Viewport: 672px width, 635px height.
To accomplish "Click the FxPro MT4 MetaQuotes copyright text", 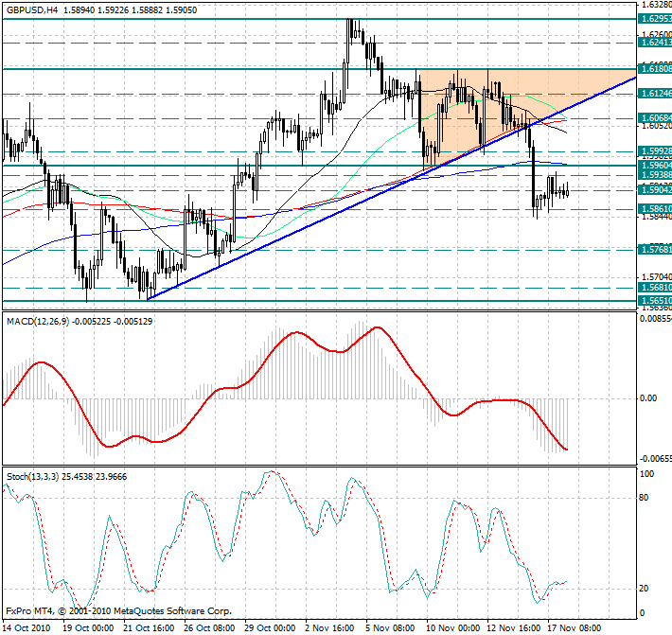I will click(118, 611).
